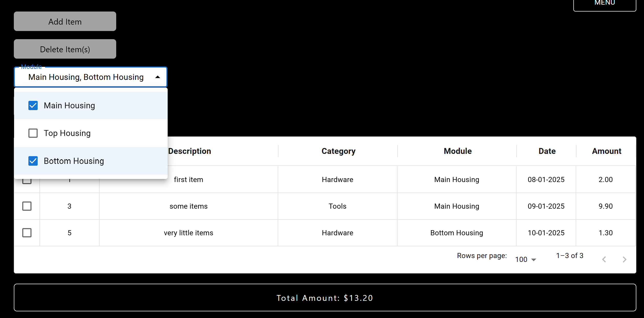The height and width of the screenshot is (318, 644).
Task: Click the next page chevron arrow
Action: (x=625, y=259)
